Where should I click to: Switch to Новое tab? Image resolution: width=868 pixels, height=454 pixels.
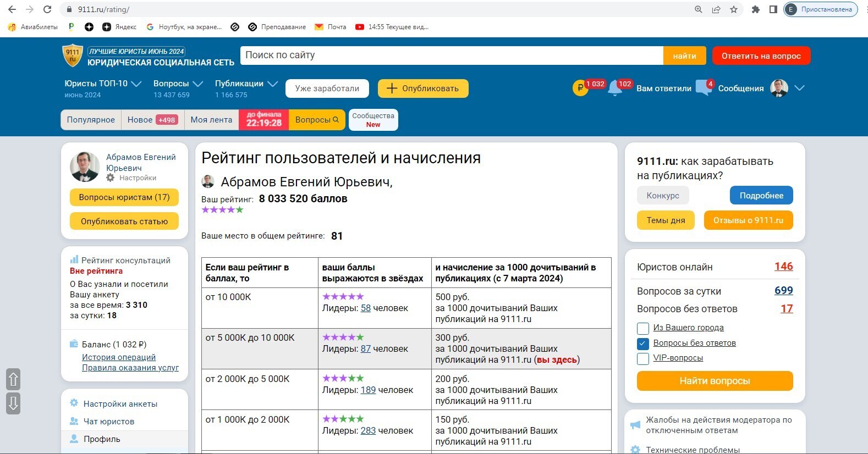152,120
